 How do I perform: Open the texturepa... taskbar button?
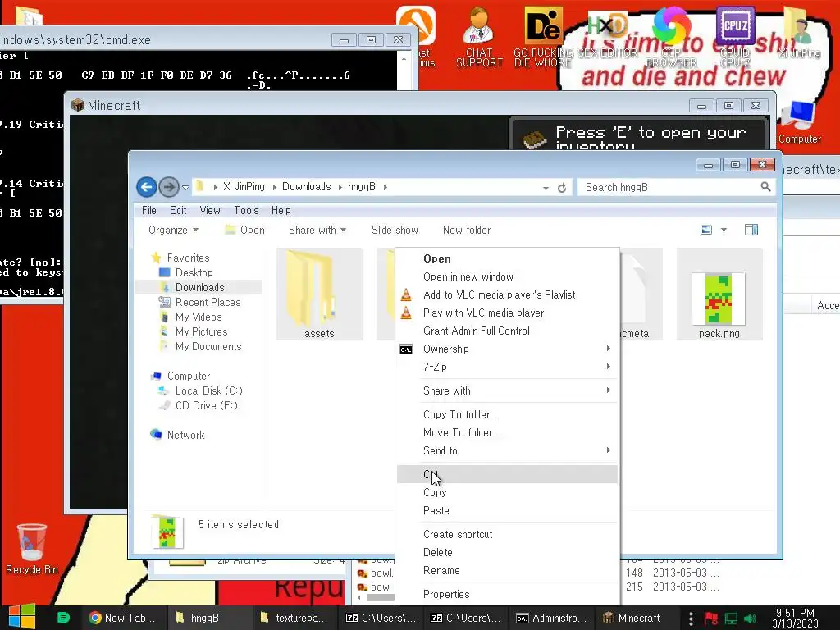[294, 618]
